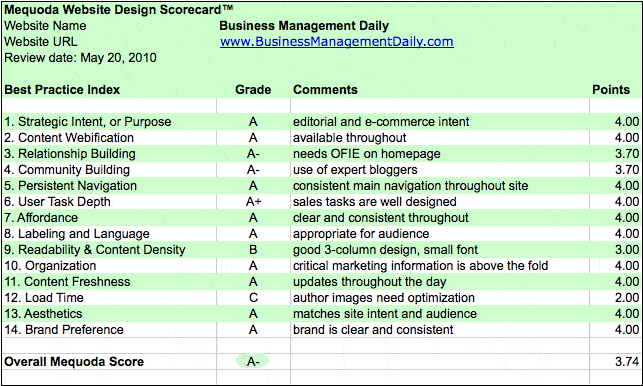Click the Points column header
The height and width of the screenshot is (386, 643).
[611, 90]
